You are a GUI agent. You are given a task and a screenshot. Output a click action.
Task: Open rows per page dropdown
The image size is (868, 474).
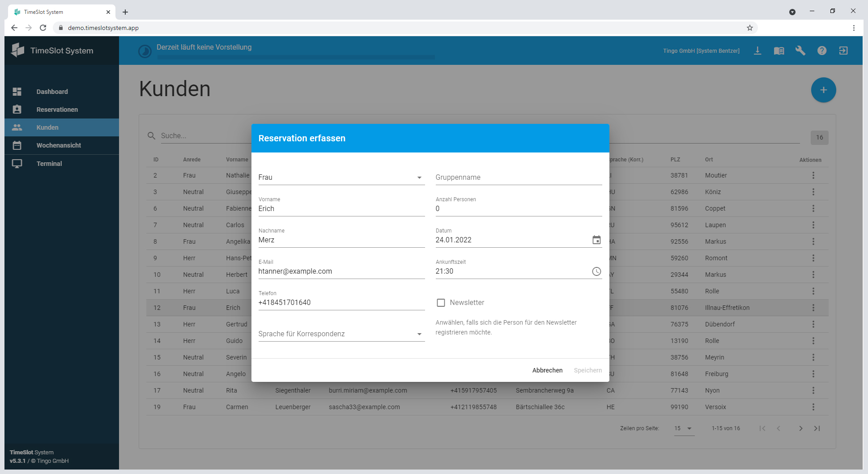tap(684, 428)
